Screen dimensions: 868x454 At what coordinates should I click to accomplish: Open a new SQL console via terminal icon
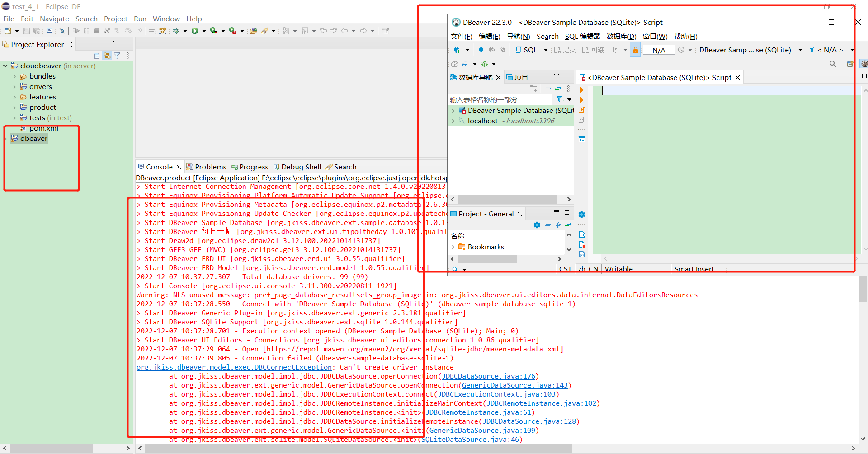click(582, 140)
